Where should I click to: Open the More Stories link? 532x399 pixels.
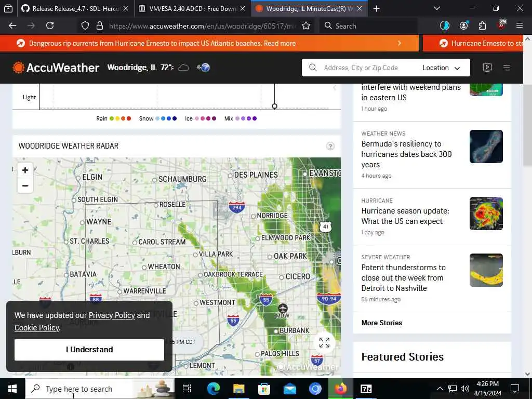[382, 323]
